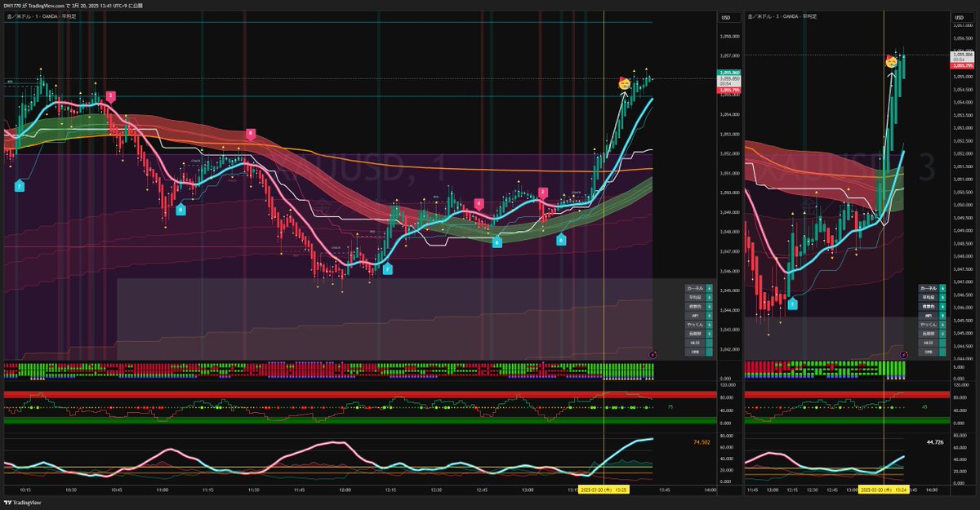Click the party emoji on the right chart

point(893,61)
